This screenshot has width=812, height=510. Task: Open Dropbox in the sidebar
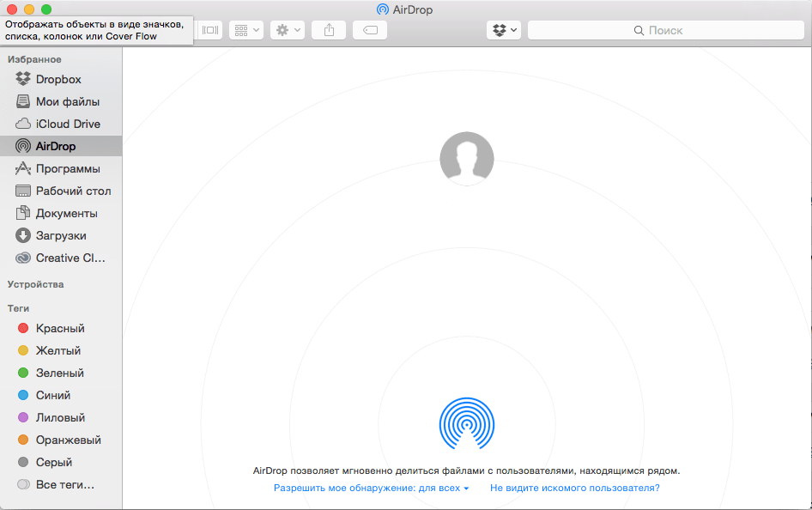click(58, 79)
